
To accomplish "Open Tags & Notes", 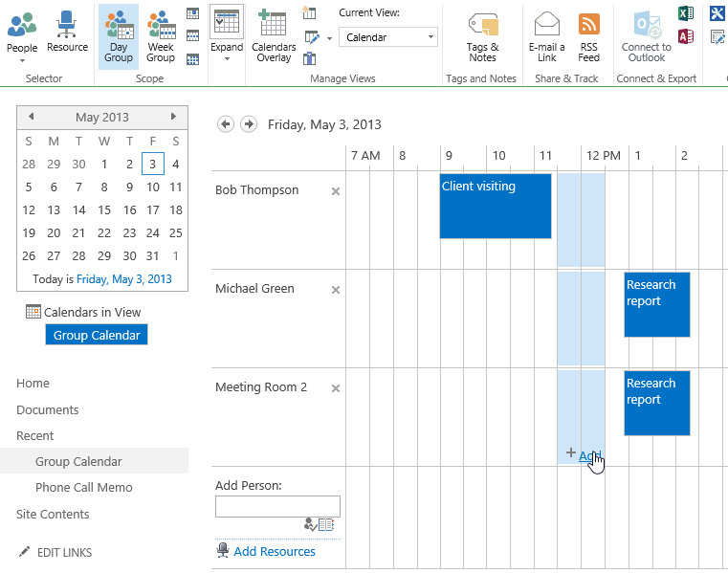I will coord(482,37).
